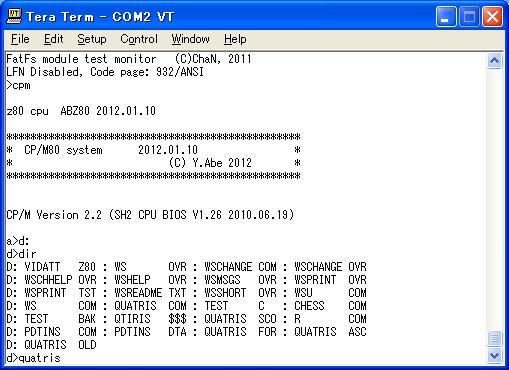Click the 'QUATRIS SCO' file entry
Viewport: 509px width, 370px height.
pyautogui.click(x=240, y=319)
